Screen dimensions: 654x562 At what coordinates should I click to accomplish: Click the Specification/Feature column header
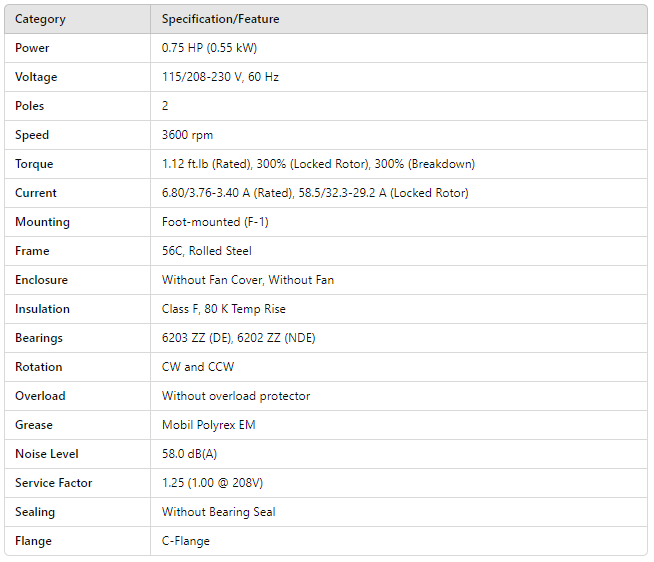click(x=220, y=19)
